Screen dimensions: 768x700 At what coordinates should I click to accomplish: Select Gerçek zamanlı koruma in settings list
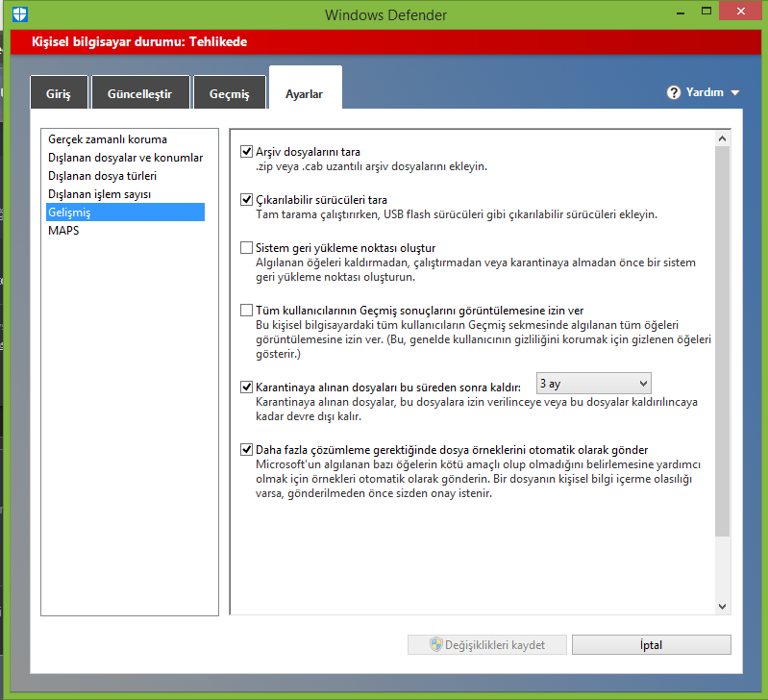click(x=108, y=139)
